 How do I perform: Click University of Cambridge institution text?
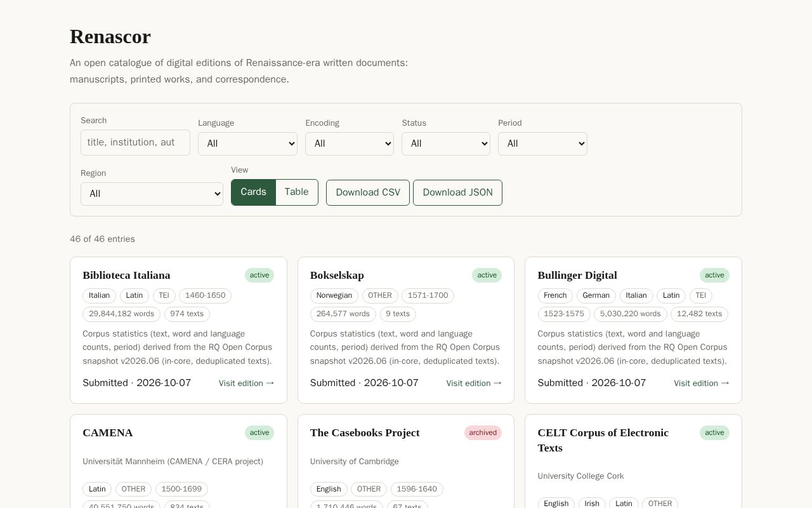point(355,462)
